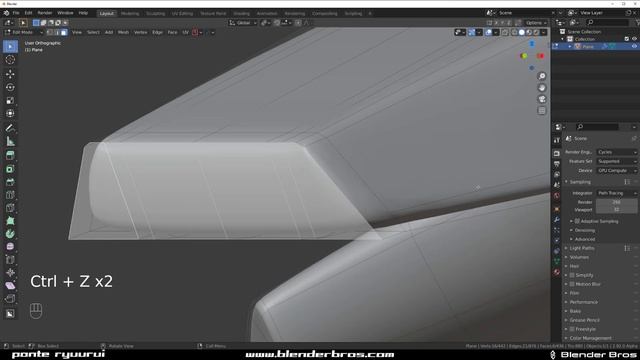
Task: Select the Transform tool
Action: [x=10, y=113]
